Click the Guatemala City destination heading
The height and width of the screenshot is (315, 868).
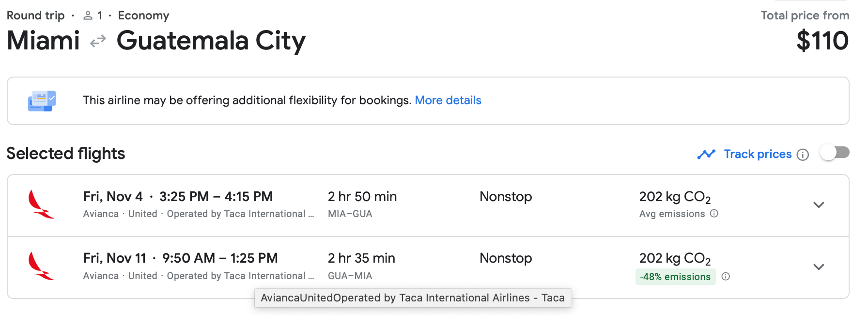(x=211, y=41)
